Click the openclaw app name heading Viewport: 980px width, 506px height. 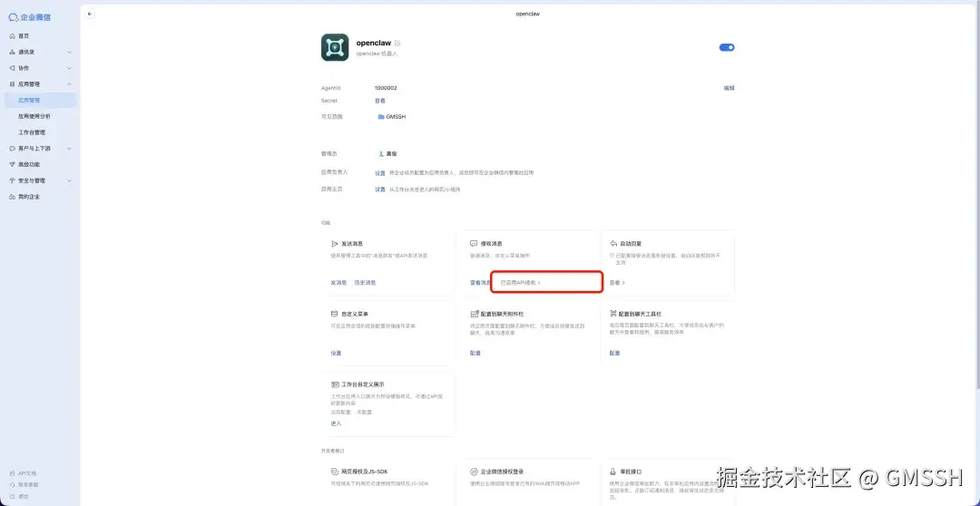(x=374, y=44)
